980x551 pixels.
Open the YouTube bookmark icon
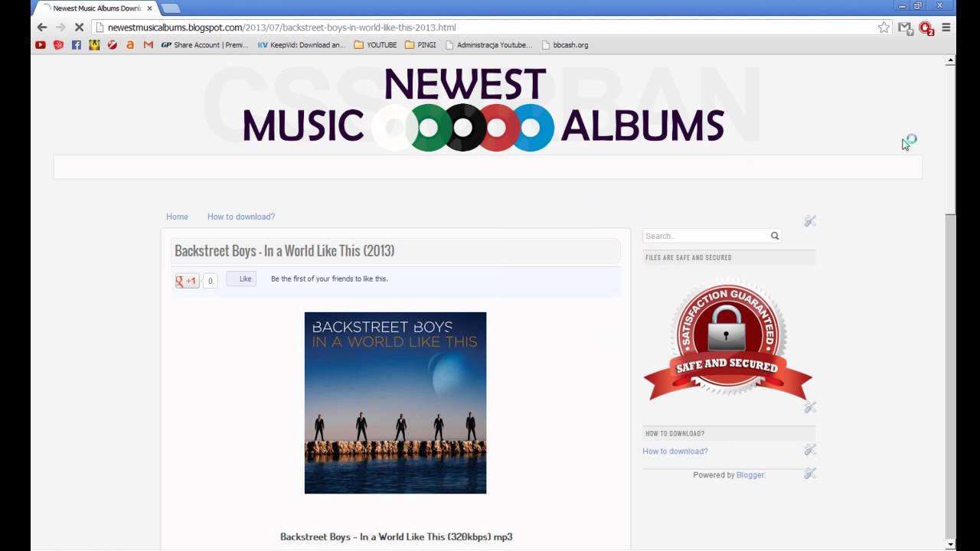[x=41, y=45]
